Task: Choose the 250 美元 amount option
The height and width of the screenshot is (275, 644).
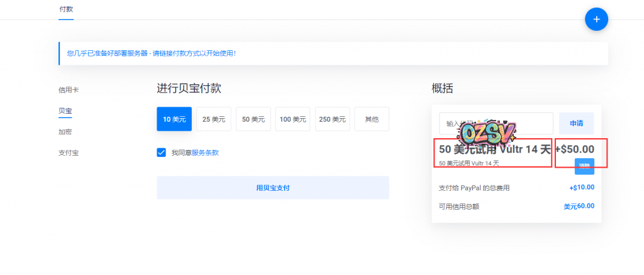Action: tap(333, 119)
